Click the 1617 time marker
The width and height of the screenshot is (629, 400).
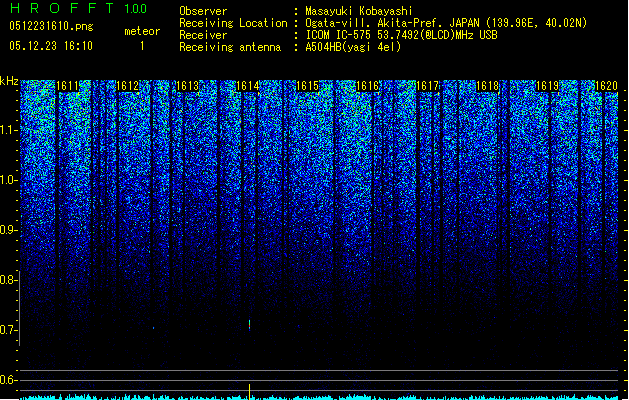(428, 86)
